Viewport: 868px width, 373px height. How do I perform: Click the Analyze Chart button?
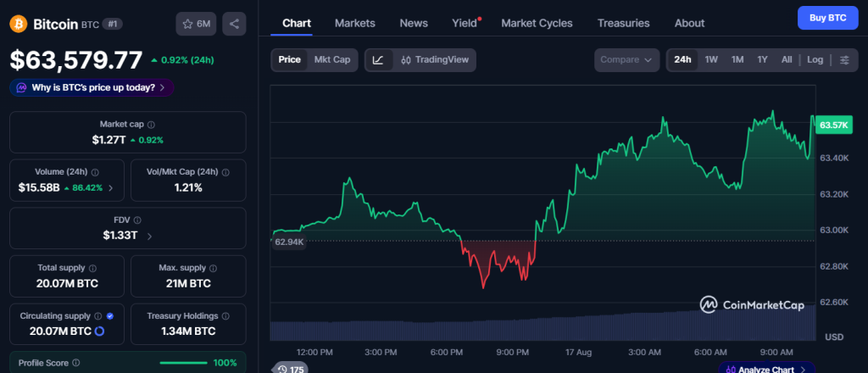coord(766,368)
